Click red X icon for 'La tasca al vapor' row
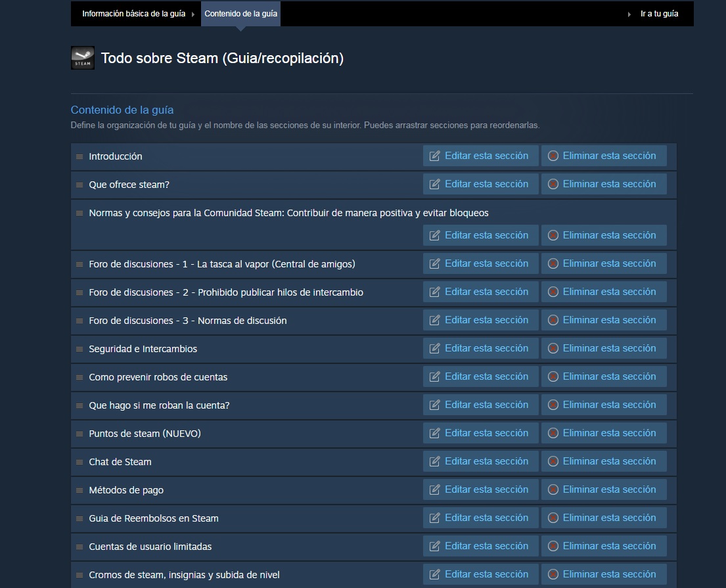 pos(553,263)
